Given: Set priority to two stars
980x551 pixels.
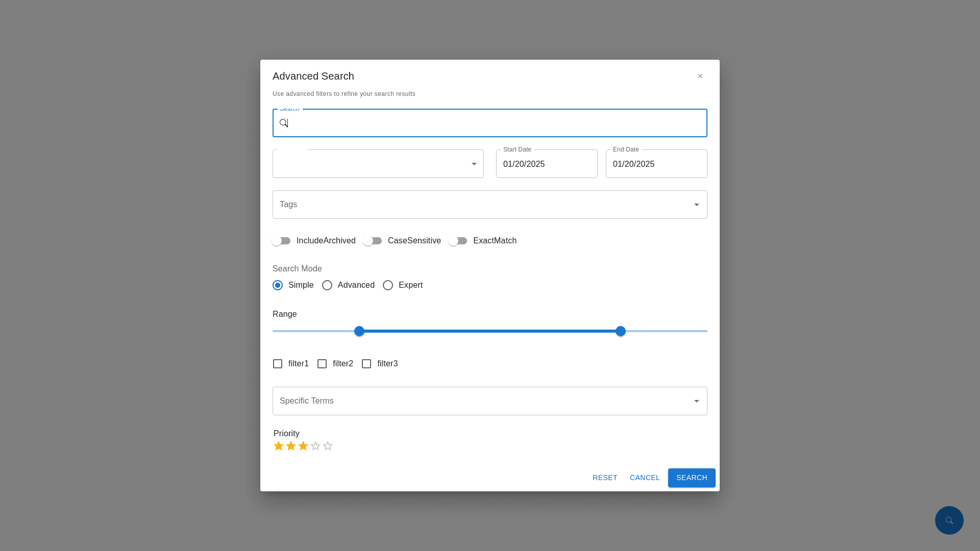Looking at the screenshot, I should [291, 446].
